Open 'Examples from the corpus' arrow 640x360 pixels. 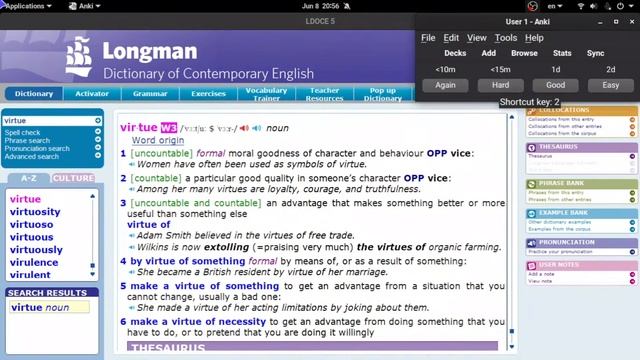click(632, 229)
